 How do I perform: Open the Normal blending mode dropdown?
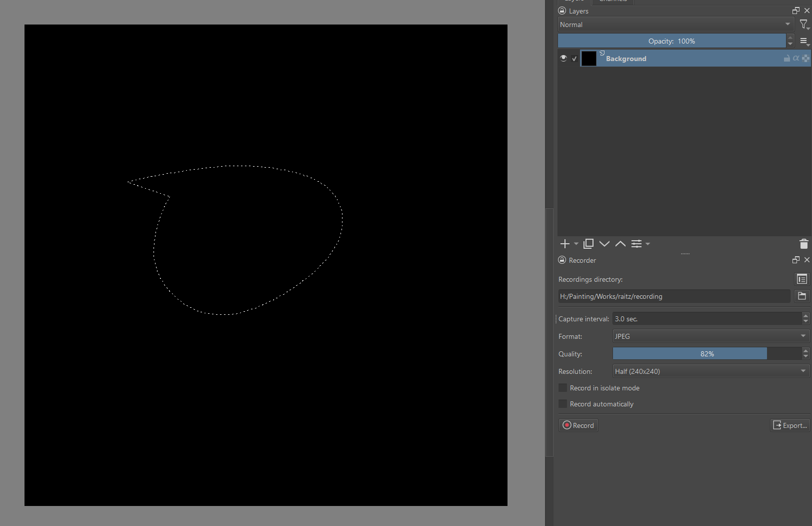675,25
